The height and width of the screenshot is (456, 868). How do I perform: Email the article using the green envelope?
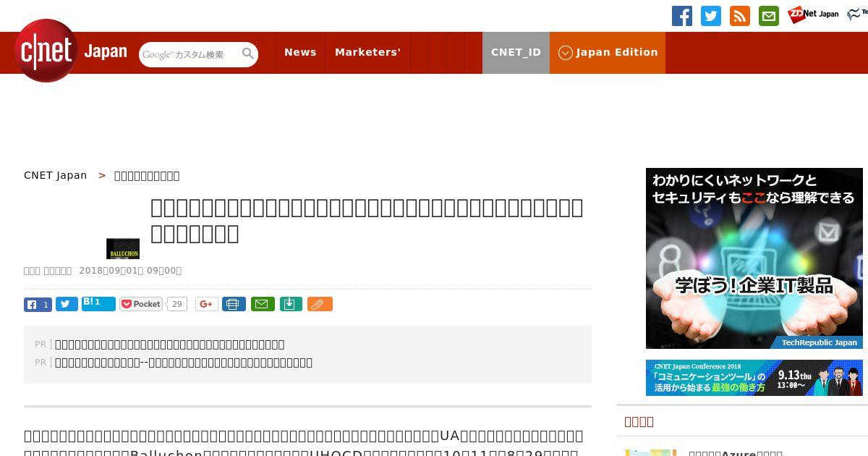263,304
